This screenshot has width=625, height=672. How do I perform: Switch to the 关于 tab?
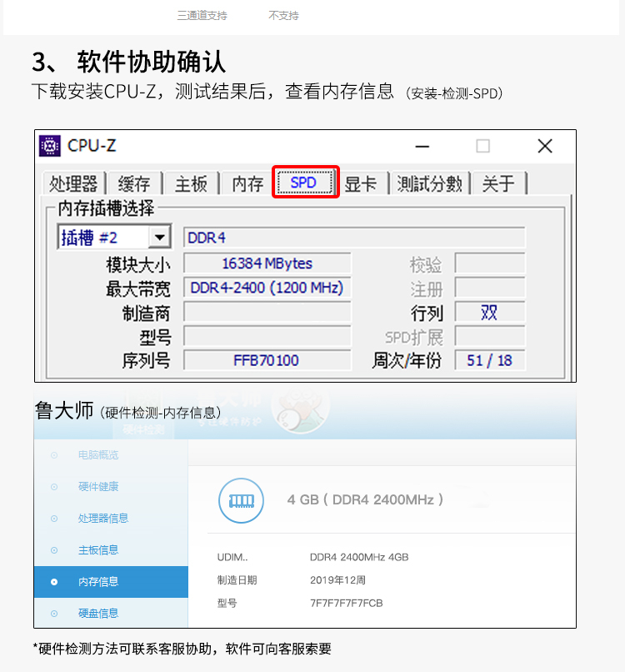point(498,184)
